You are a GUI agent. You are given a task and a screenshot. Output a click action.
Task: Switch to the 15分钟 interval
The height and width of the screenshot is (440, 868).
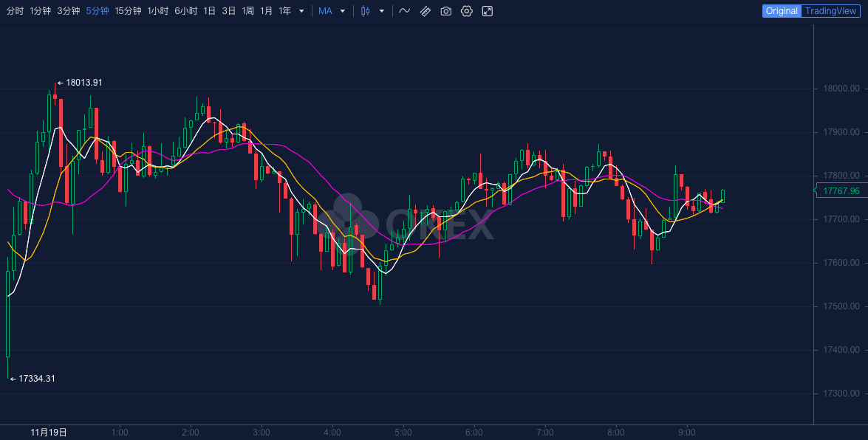(x=128, y=11)
